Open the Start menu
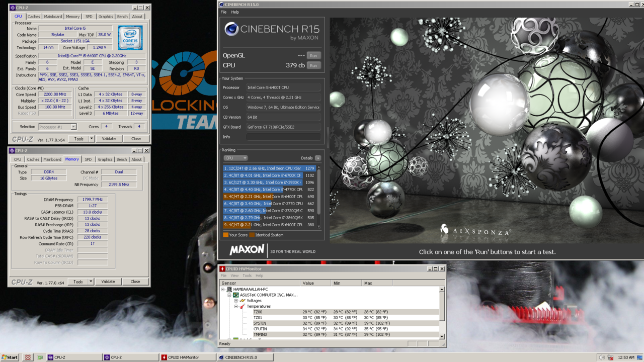The height and width of the screenshot is (362, 644). click(10, 357)
